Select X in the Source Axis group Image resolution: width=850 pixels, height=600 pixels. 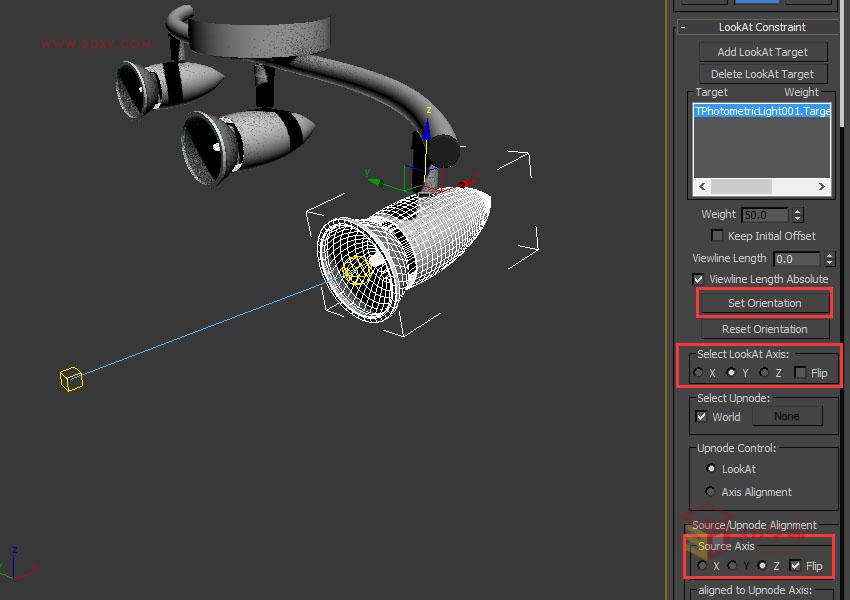(703, 565)
